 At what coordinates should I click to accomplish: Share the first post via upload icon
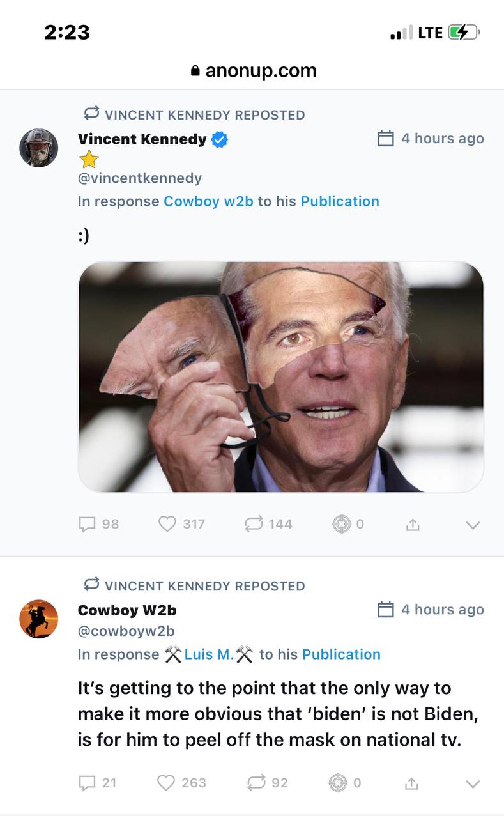(x=413, y=525)
